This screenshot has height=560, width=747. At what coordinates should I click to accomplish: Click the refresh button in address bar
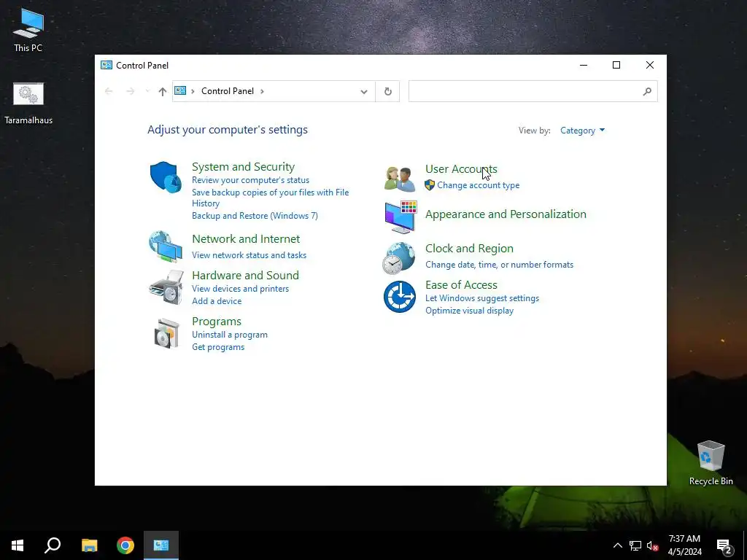point(388,91)
